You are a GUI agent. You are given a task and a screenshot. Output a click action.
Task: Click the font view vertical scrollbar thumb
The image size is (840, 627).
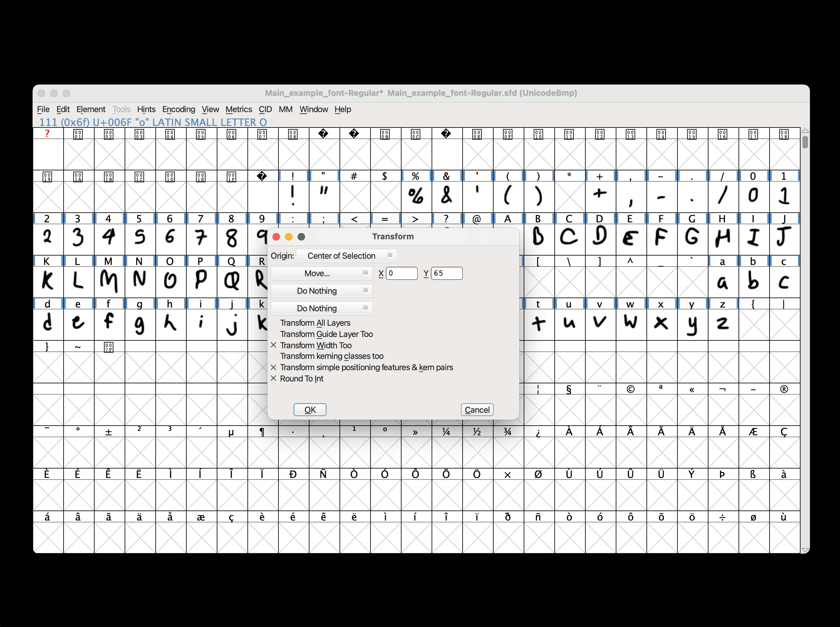805,142
